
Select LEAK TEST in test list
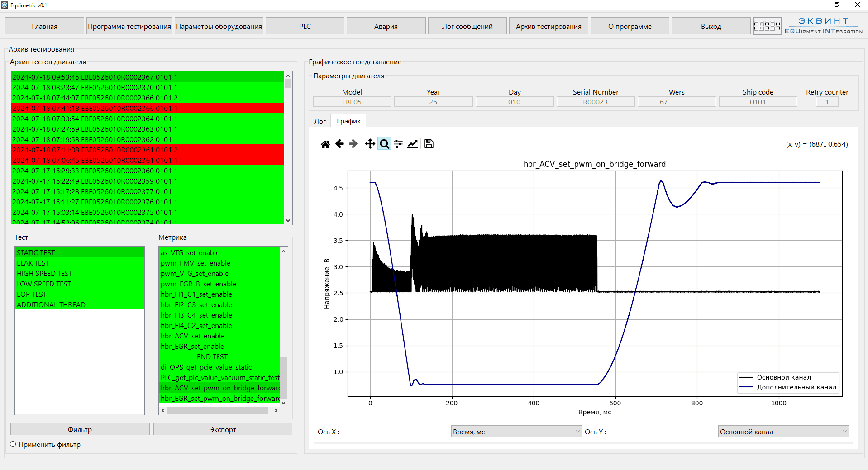33,263
